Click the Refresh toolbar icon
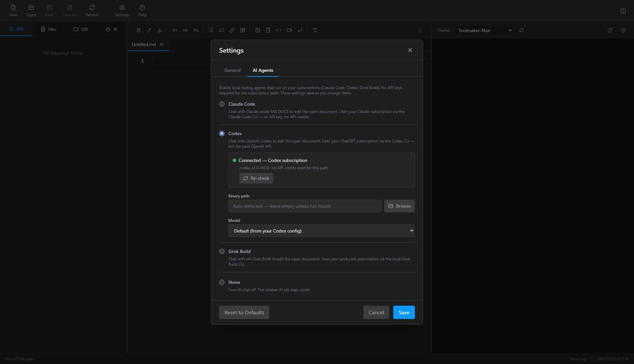Screen dimensions: 634x364 click(92, 11)
